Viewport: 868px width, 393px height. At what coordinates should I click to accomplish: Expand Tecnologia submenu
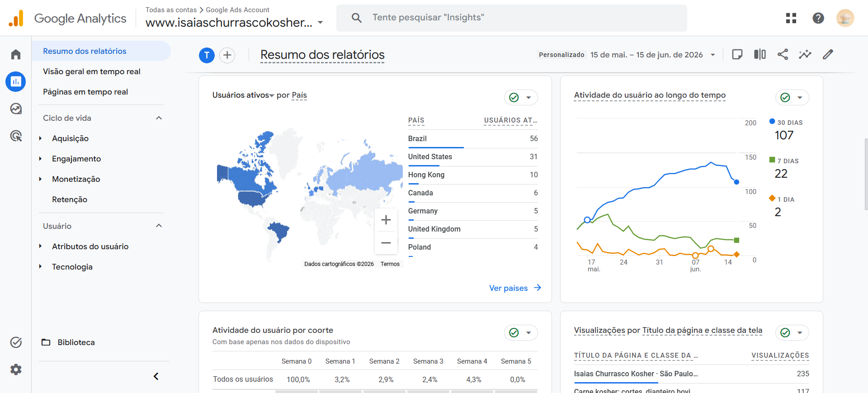point(40,267)
